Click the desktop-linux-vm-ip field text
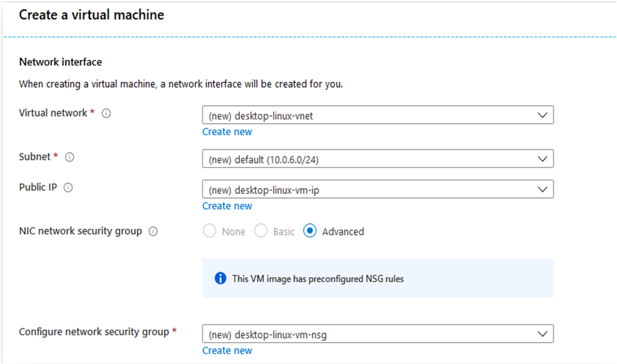The image size is (617, 364). pyautogui.click(x=264, y=191)
